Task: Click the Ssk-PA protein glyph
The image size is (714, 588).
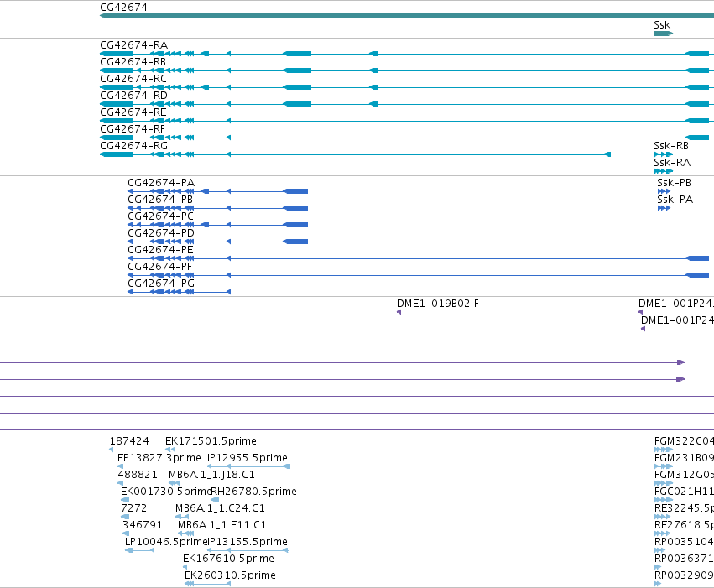Action: coord(664,208)
